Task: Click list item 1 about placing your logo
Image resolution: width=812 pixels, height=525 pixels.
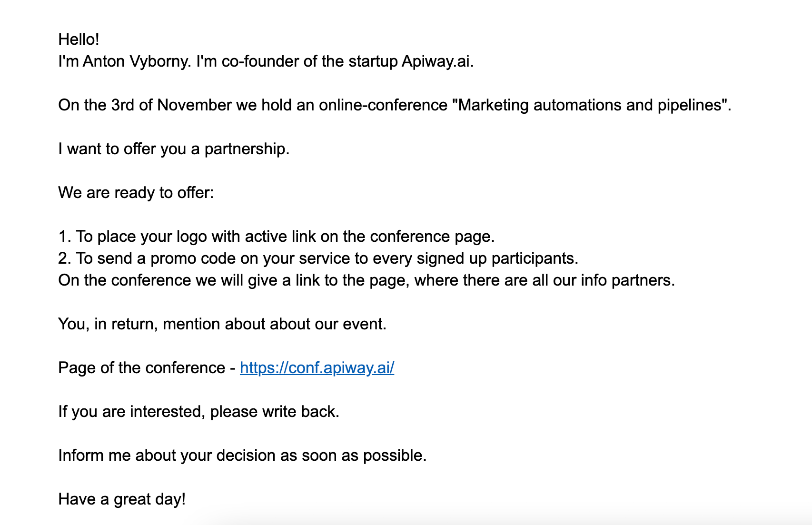Action: [x=277, y=237]
